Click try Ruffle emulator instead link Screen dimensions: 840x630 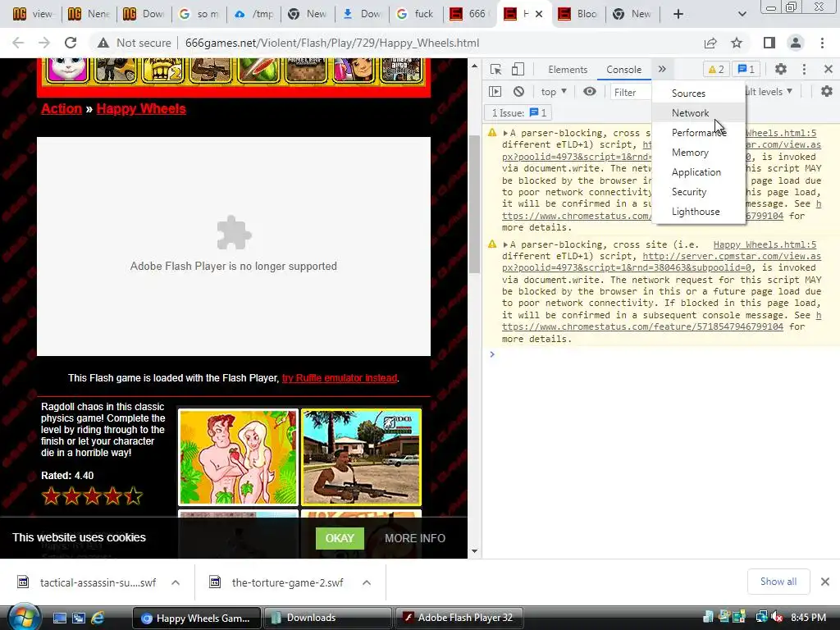pos(340,377)
